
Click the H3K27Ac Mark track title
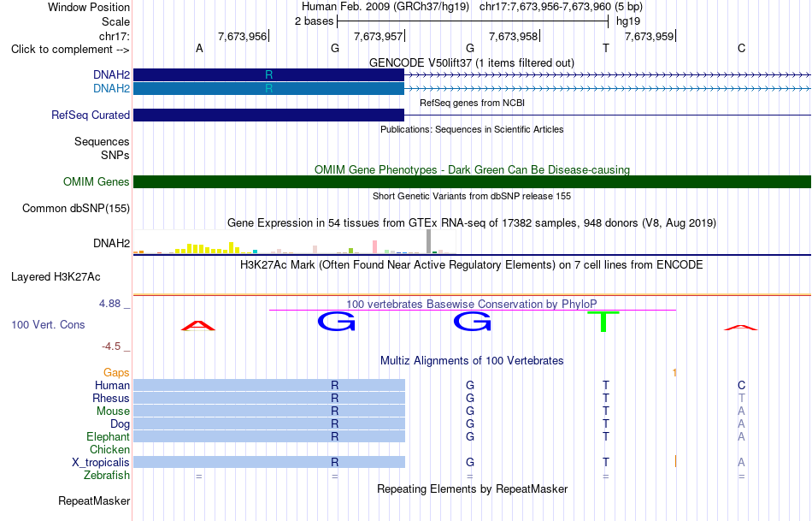(x=472, y=265)
